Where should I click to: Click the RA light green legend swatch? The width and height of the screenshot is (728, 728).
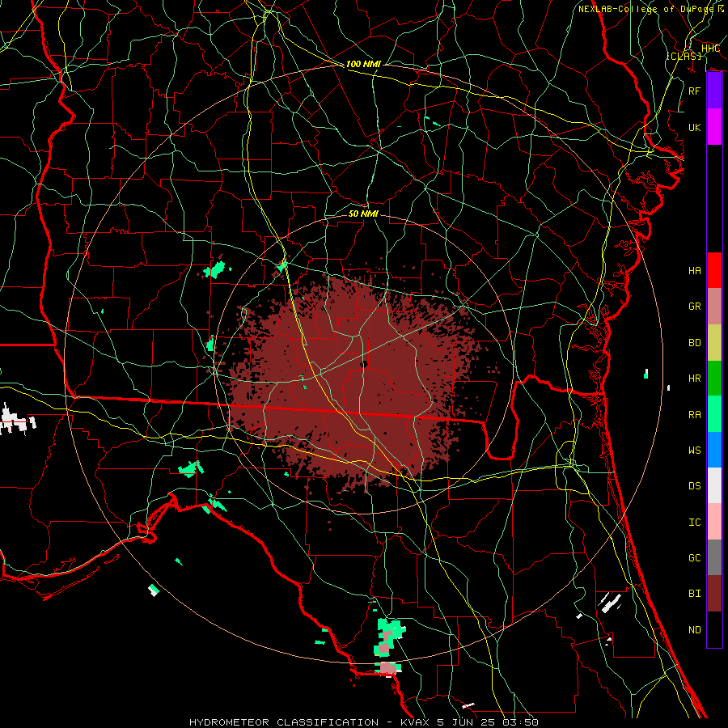coord(714,413)
